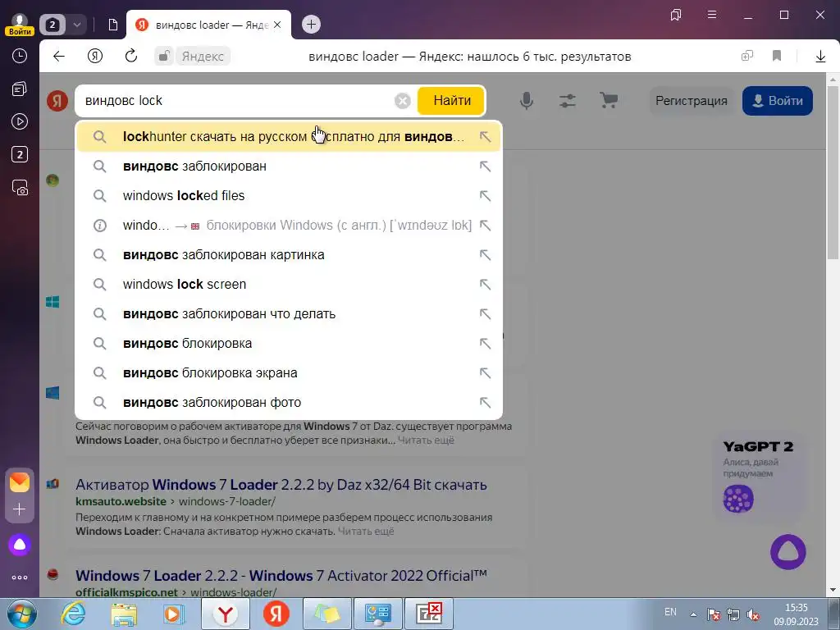Image resolution: width=840 pixels, height=630 pixels.
Task: Reload the page
Action: coord(131,56)
